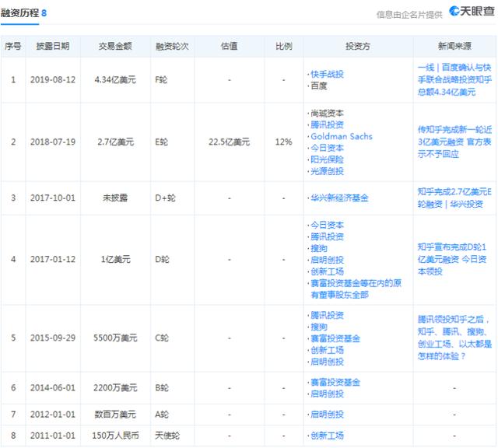Screen dimensions: 498x448
Task: Select amount cell 150万人民币
Action: click(115, 436)
